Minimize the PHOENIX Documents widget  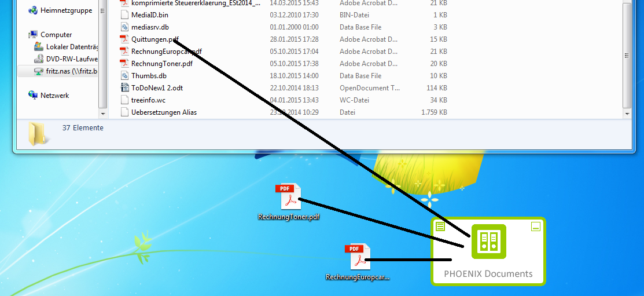click(x=536, y=226)
